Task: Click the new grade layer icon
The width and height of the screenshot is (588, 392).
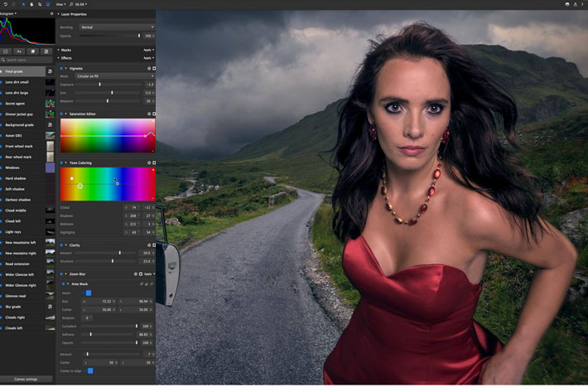Action: tap(46, 51)
